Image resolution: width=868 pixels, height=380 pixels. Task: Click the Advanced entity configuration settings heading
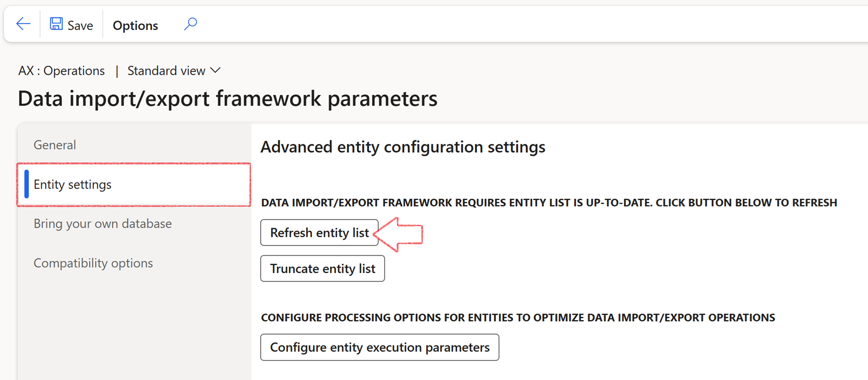402,147
